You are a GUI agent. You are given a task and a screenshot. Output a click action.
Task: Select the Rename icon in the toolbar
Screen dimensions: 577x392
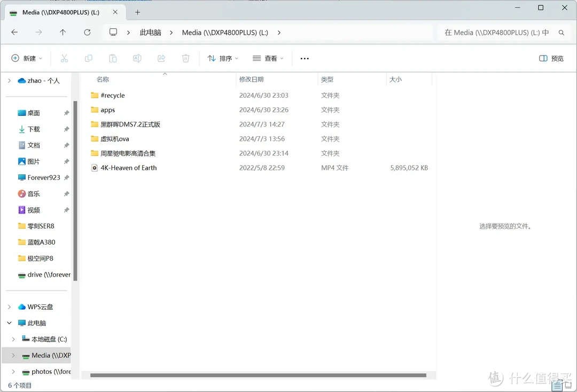tap(137, 58)
